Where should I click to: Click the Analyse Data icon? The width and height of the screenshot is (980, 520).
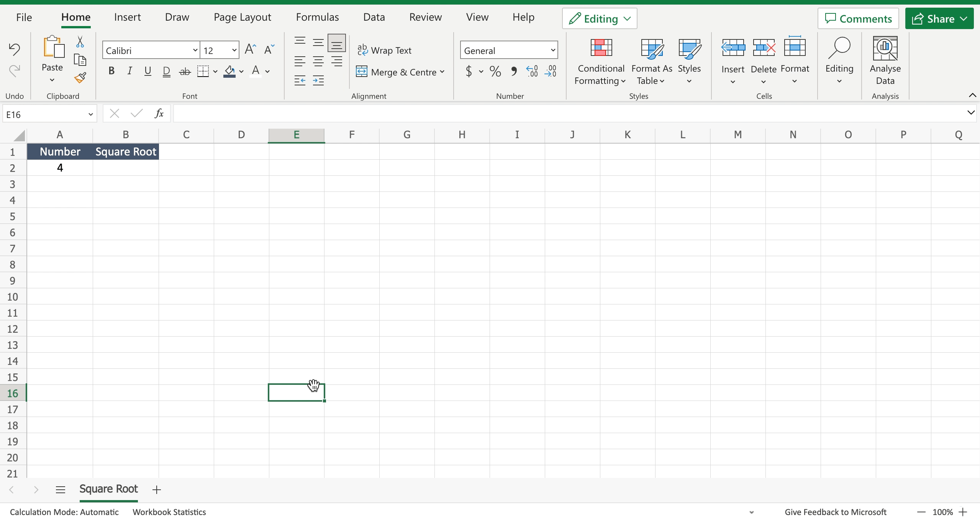point(885,48)
